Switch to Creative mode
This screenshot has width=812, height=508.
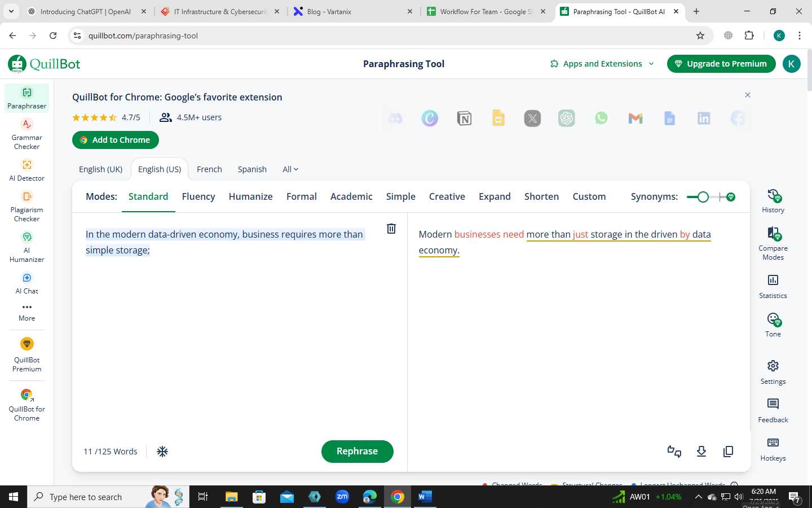coord(447,196)
